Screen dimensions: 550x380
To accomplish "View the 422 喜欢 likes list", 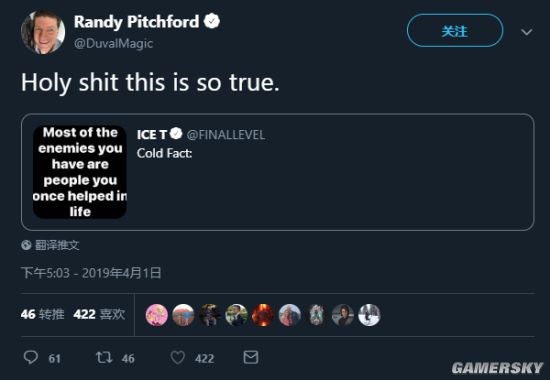I will 99,314.
